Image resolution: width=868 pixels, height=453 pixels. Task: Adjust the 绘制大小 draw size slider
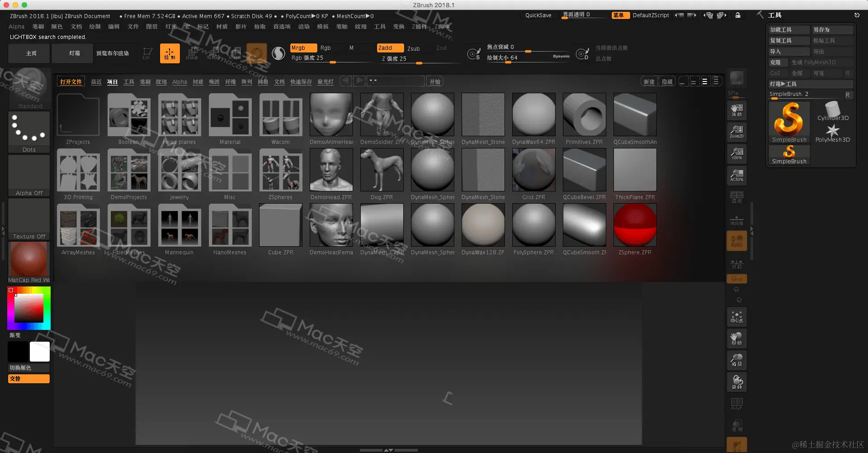click(x=528, y=58)
